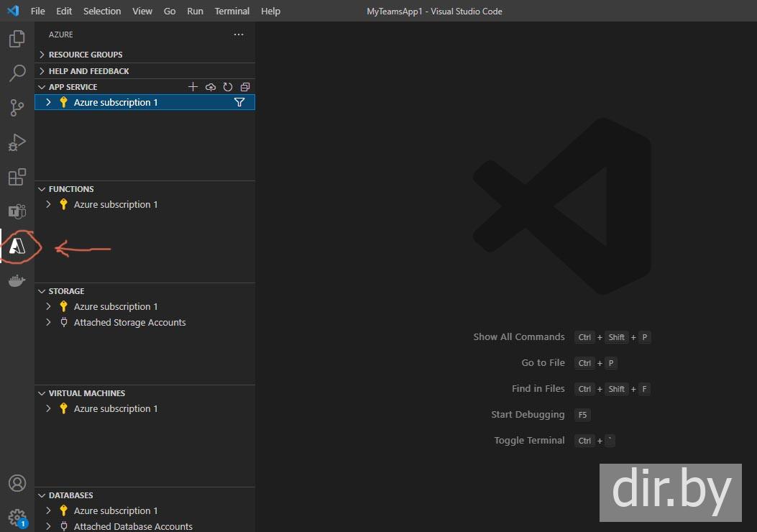
Task: Open the Explorer view in activity bar
Action: pyautogui.click(x=17, y=39)
